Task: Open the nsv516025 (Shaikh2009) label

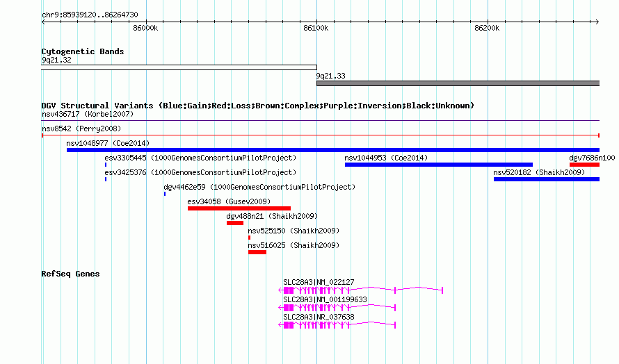Action: 294,245
